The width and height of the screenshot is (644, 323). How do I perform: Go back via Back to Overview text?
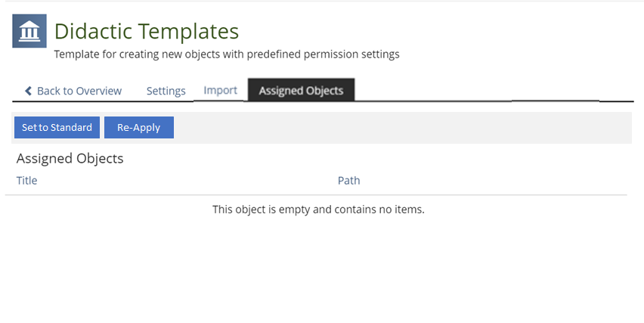point(79,91)
